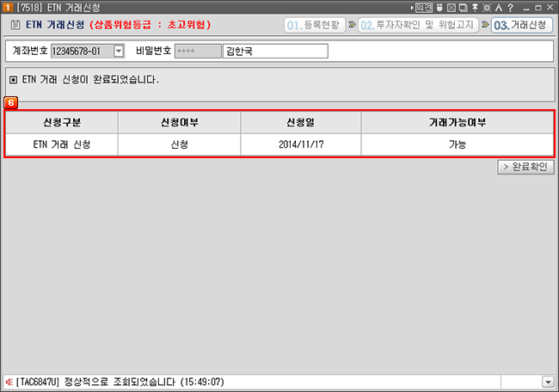This screenshot has width=559, height=392.
Task: Click the mouse icon in title bar
Action: pyautogui.click(x=439, y=8)
